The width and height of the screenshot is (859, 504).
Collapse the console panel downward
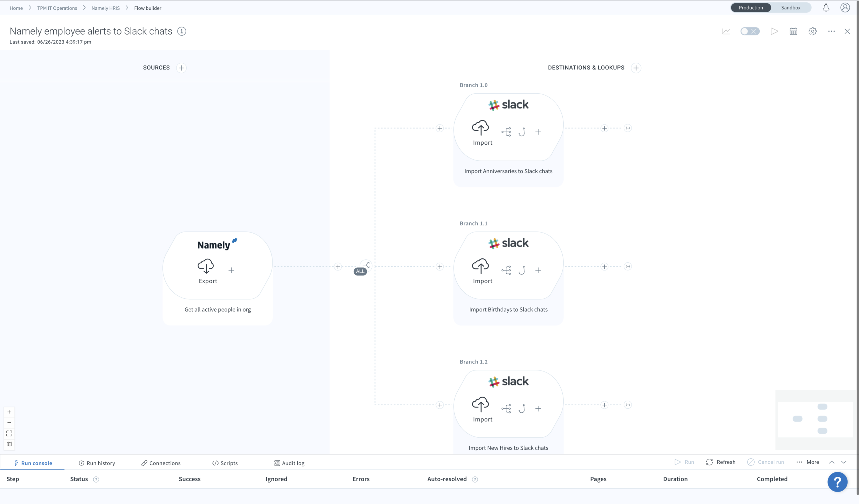pos(844,462)
